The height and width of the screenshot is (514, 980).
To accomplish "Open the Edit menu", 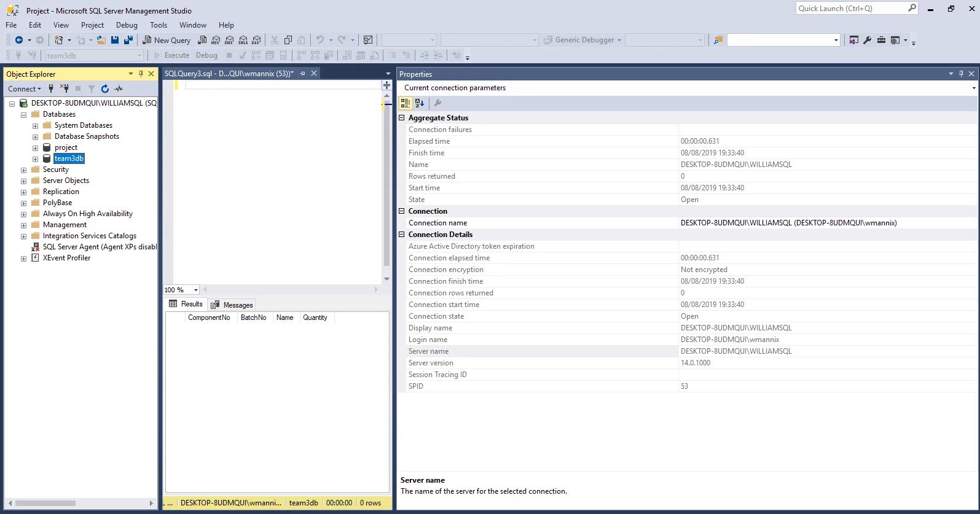I will (35, 25).
